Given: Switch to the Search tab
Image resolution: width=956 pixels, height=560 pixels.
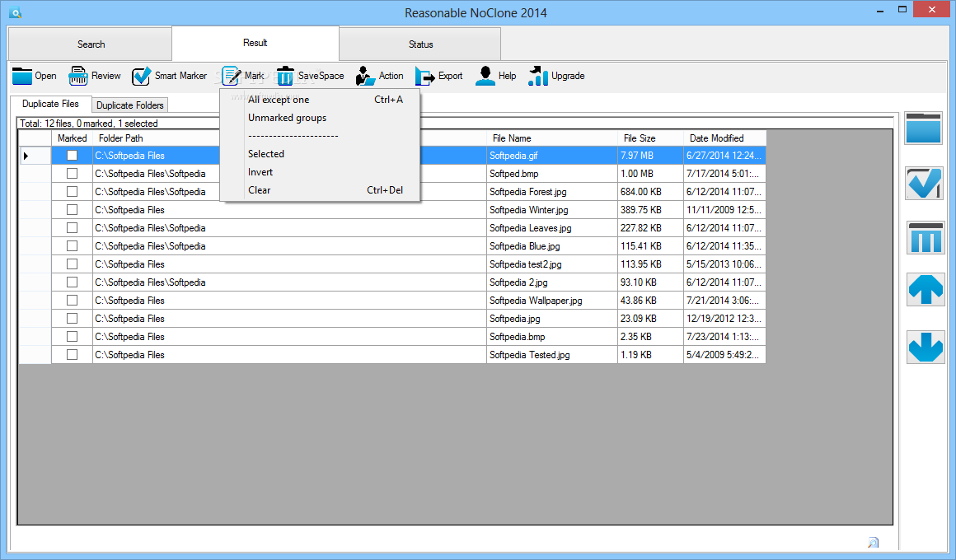Looking at the screenshot, I should coord(90,44).
